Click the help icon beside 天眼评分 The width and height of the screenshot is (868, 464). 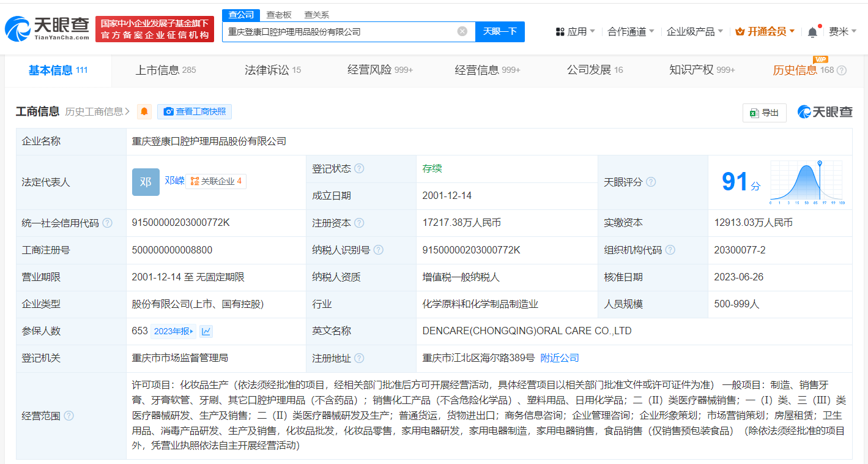(651, 182)
